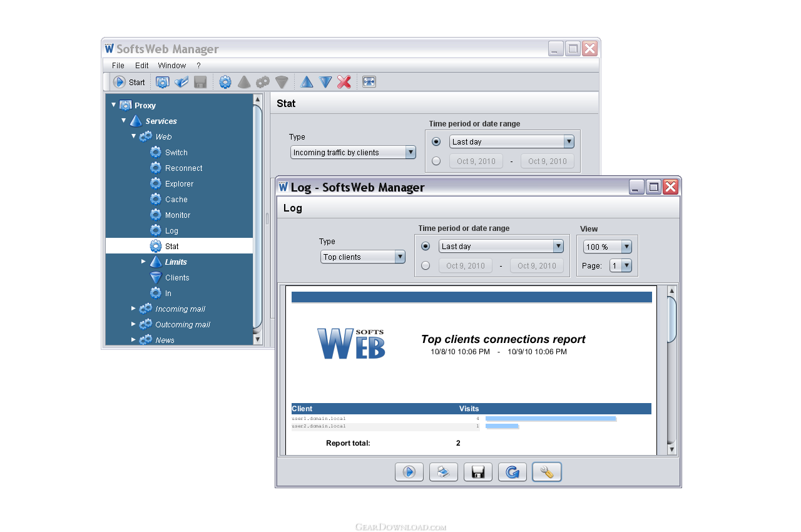Screen dimensions: 801x532
Task: Click start date Oct 9, 2010 in Log window
Action: pyautogui.click(x=466, y=265)
